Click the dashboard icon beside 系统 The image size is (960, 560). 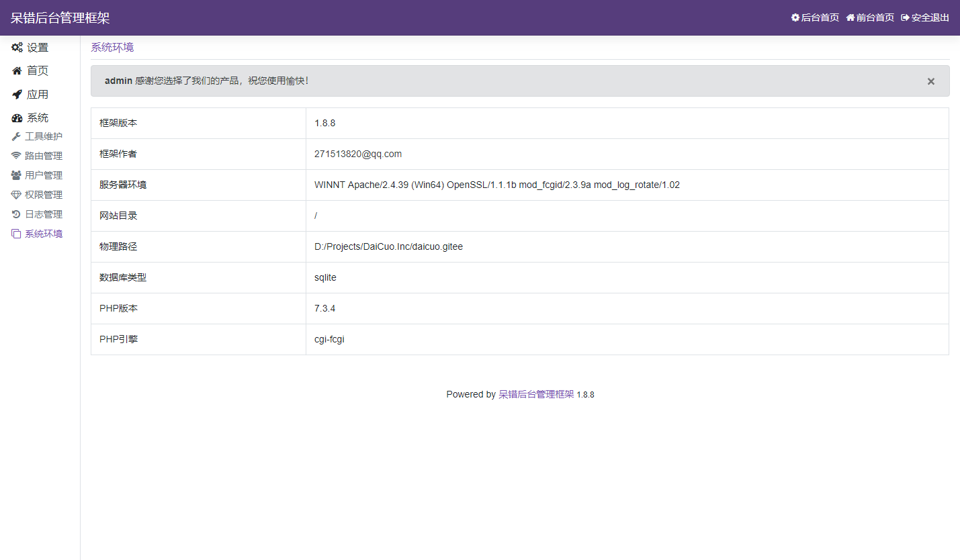pyautogui.click(x=17, y=118)
